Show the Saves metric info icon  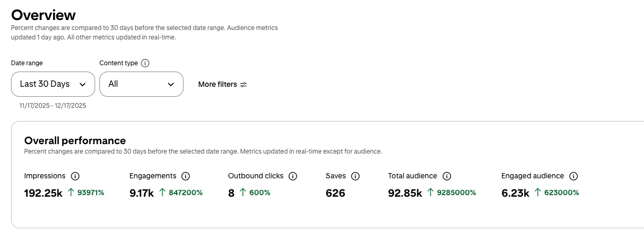click(355, 176)
